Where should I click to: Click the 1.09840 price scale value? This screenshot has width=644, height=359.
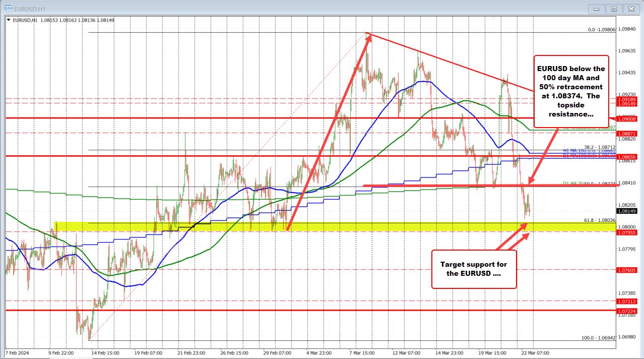point(626,29)
